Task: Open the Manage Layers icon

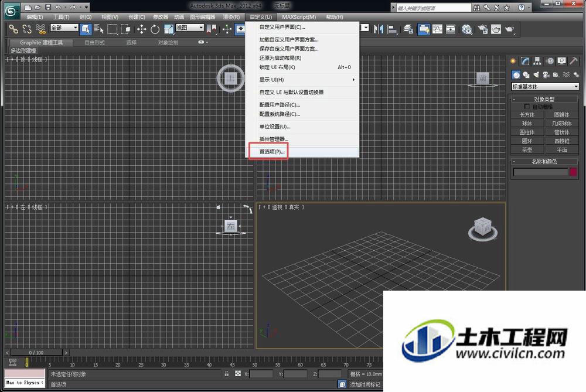Action: [408, 29]
